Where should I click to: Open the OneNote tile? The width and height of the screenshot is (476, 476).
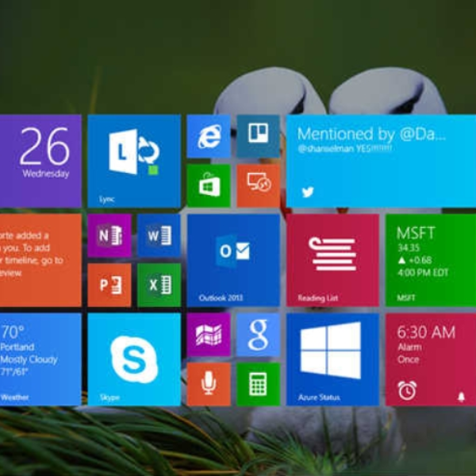coord(109,236)
